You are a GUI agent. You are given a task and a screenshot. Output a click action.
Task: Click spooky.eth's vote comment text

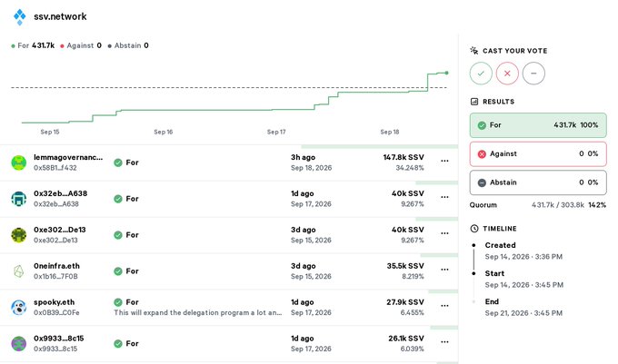[198, 313]
